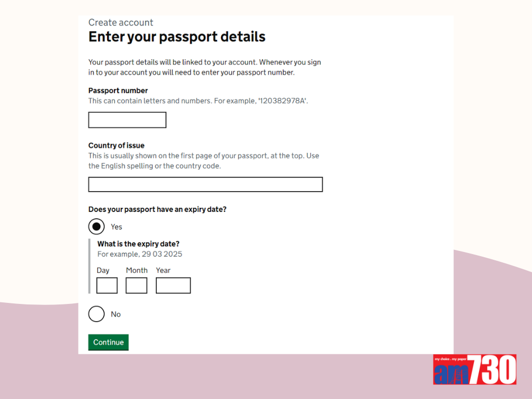This screenshot has width=532, height=399.
Task: Click the Year expiry date box
Action: click(x=173, y=285)
